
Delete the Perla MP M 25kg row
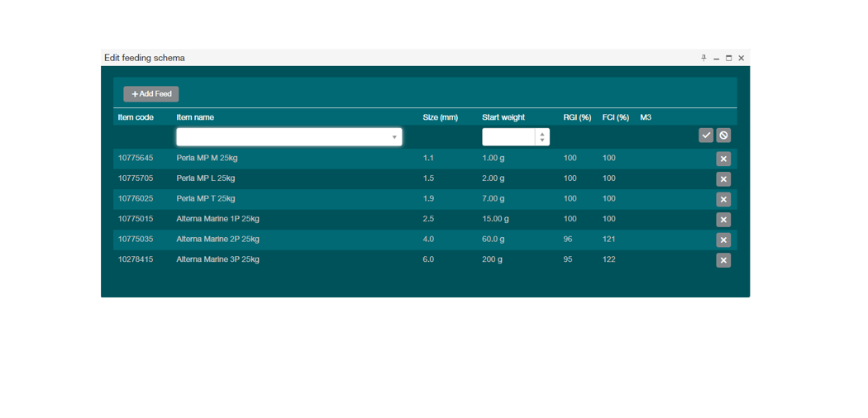pyautogui.click(x=723, y=159)
